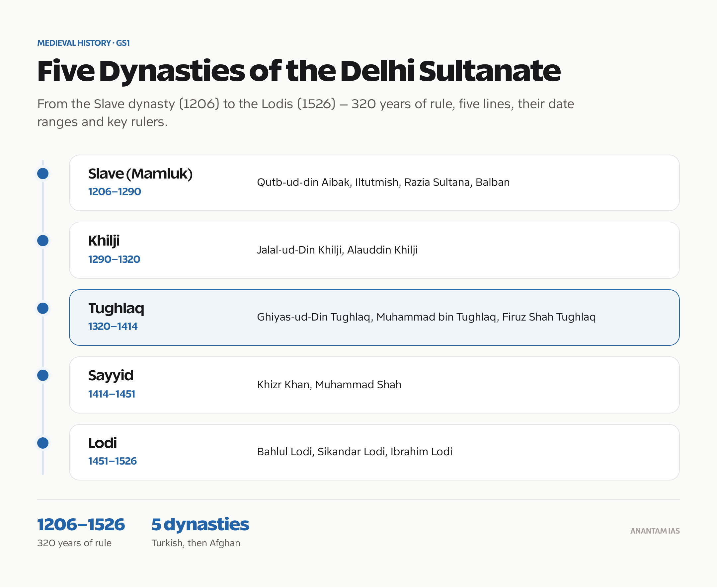Click the '320 years of rule' caption

point(74,543)
